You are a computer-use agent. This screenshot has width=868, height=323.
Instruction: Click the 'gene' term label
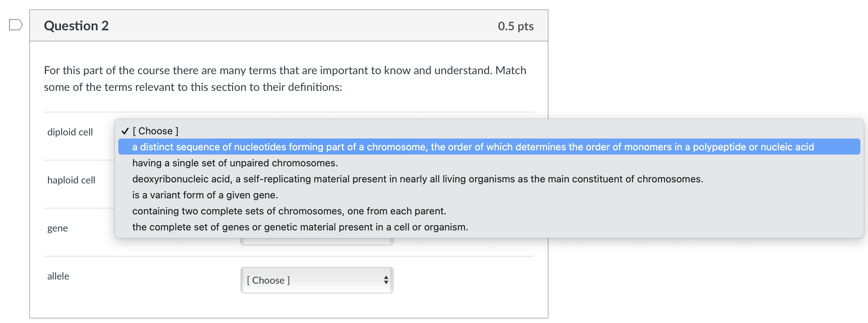(57, 228)
